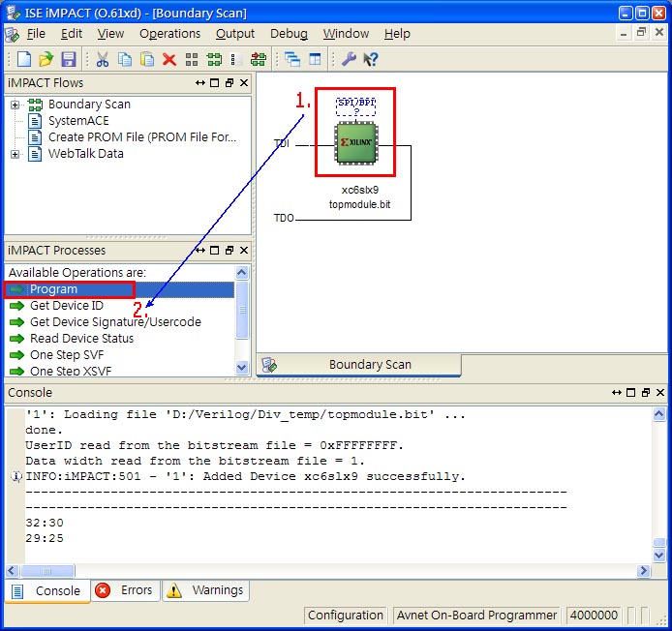Viewport: 672px width, 631px height.
Task: Open the Window menu
Action: point(347,34)
